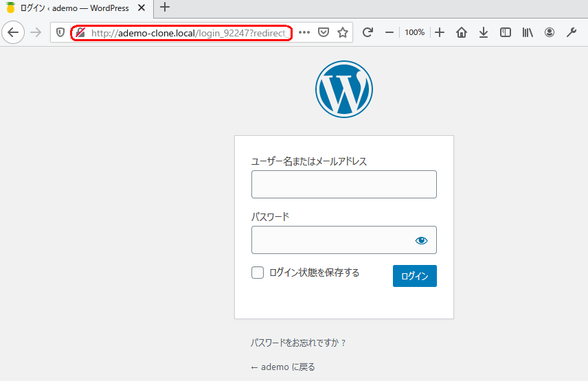Open the tracking protection shield icon

click(60, 32)
